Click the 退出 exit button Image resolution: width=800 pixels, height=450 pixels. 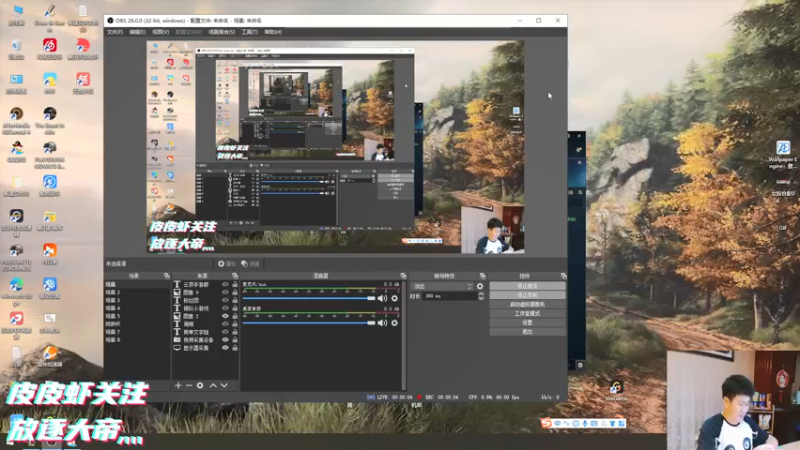pos(527,332)
